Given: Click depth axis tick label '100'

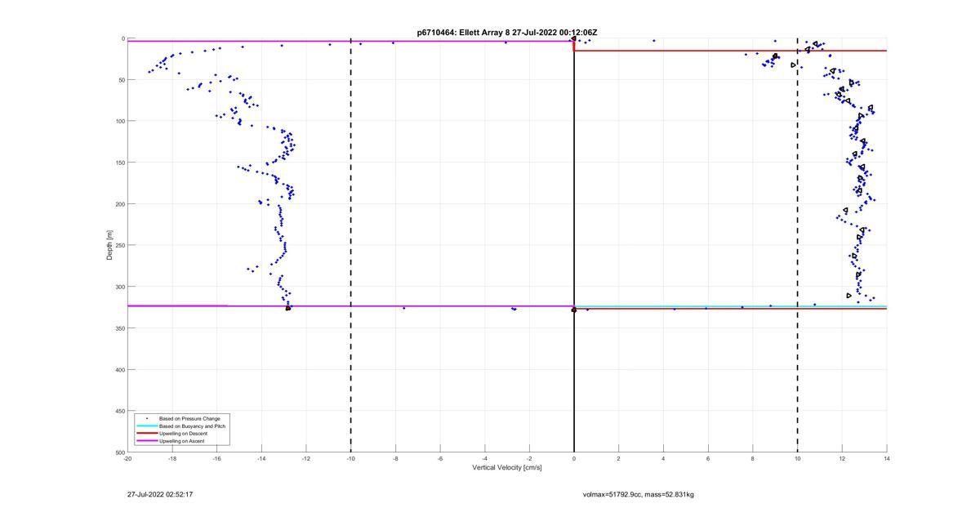Looking at the screenshot, I should coord(120,121).
